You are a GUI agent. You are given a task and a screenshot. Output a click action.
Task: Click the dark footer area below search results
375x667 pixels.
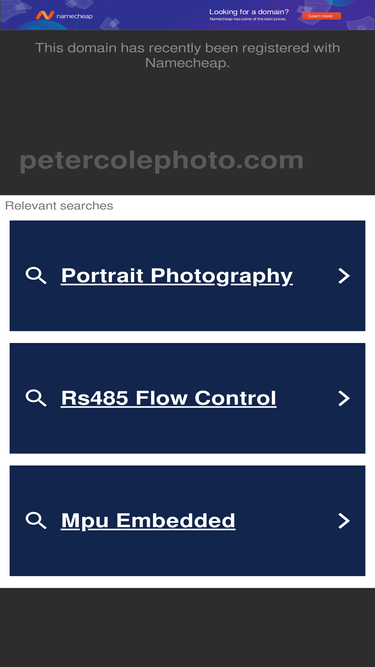click(x=188, y=627)
